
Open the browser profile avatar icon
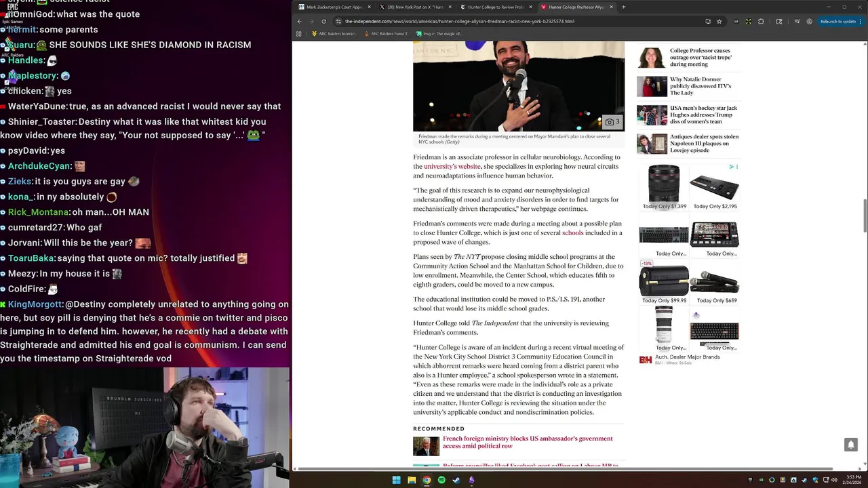click(x=809, y=21)
